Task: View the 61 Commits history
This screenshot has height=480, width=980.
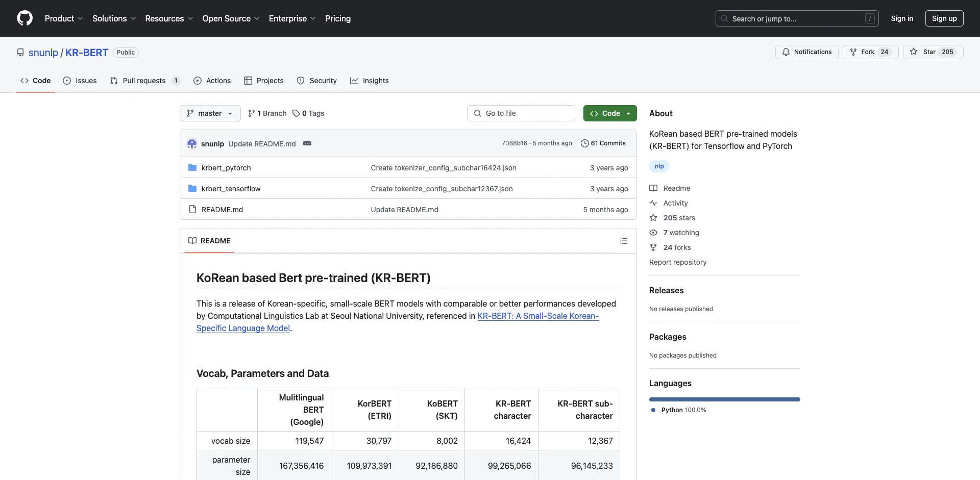Action: click(x=603, y=143)
